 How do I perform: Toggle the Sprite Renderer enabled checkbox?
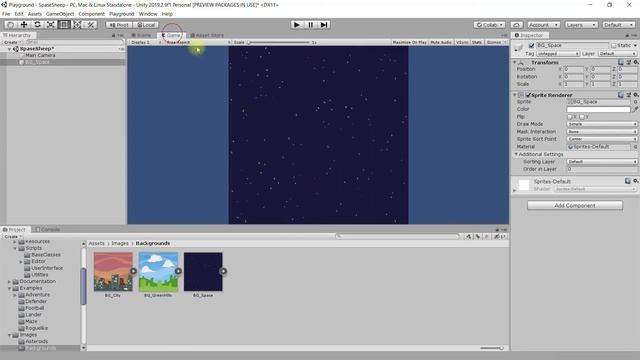click(x=528, y=95)
